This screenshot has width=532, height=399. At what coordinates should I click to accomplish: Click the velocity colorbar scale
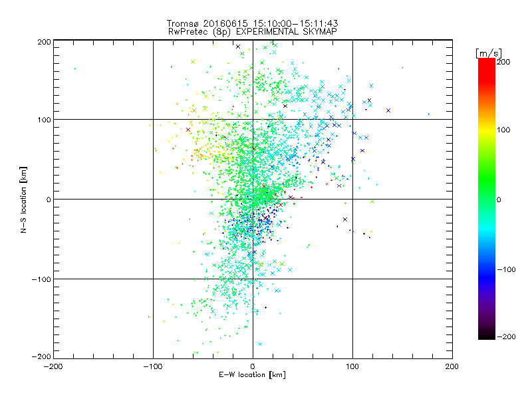pyautogui.click(x=487, y=199)
